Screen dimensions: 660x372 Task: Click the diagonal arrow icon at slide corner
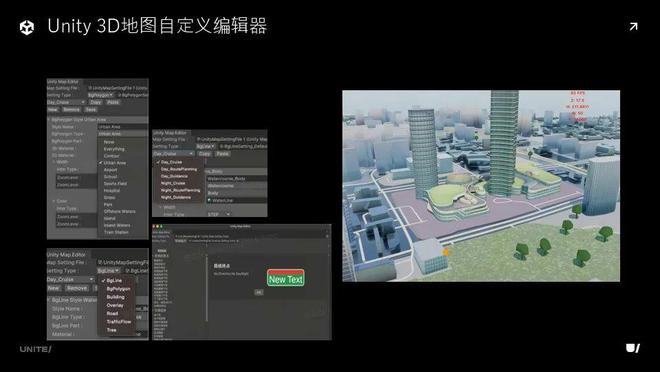pos(633,27)
